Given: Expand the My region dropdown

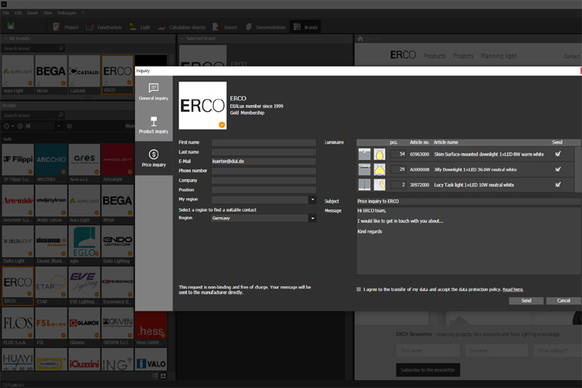Looking at the screenshot, I should coord(313,200).
